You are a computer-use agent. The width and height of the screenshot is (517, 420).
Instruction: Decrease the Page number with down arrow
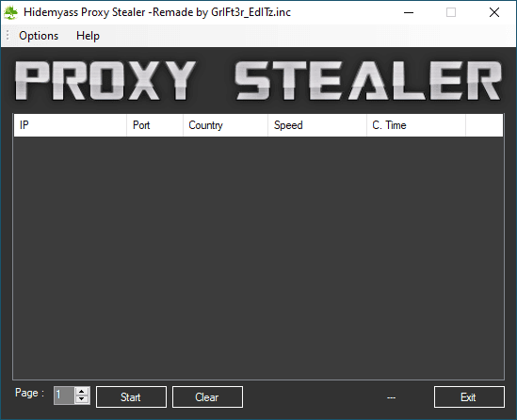(x=82, y=399)
